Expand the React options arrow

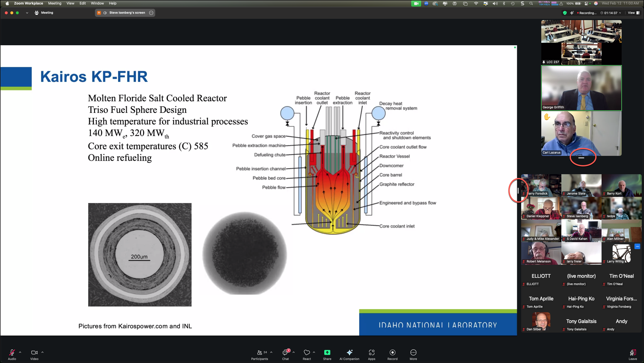click(314, 352)
